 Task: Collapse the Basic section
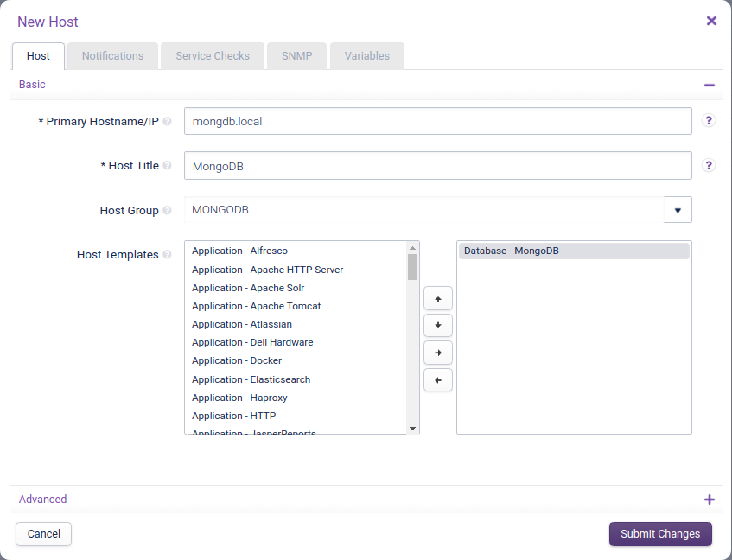(710, 85)
